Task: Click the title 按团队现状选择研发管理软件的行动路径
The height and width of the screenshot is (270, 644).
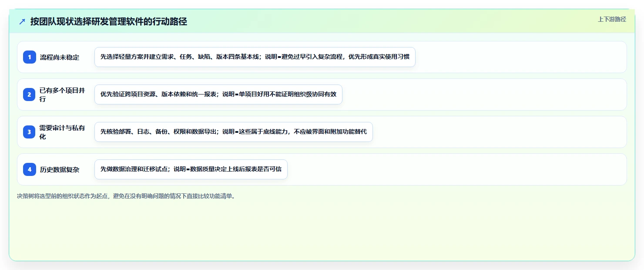Action: [109, 22]
